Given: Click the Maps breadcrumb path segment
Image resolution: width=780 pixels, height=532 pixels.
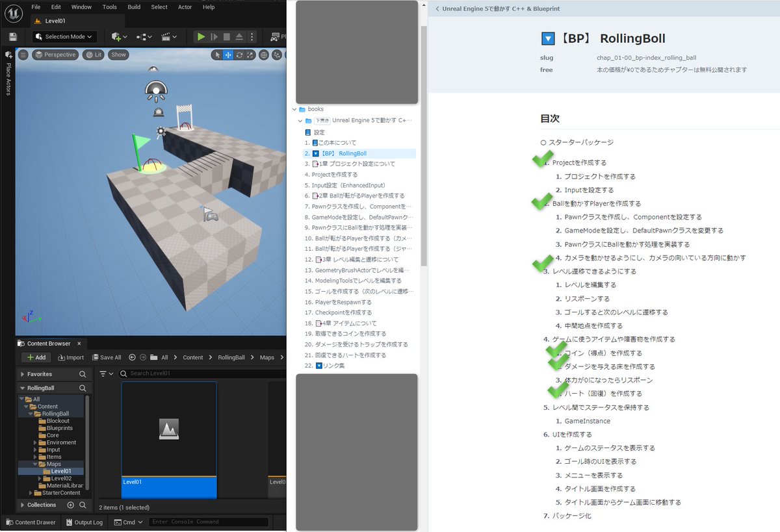Looking at the screenshot, I should pyautogui.click(x=267, y=357).
